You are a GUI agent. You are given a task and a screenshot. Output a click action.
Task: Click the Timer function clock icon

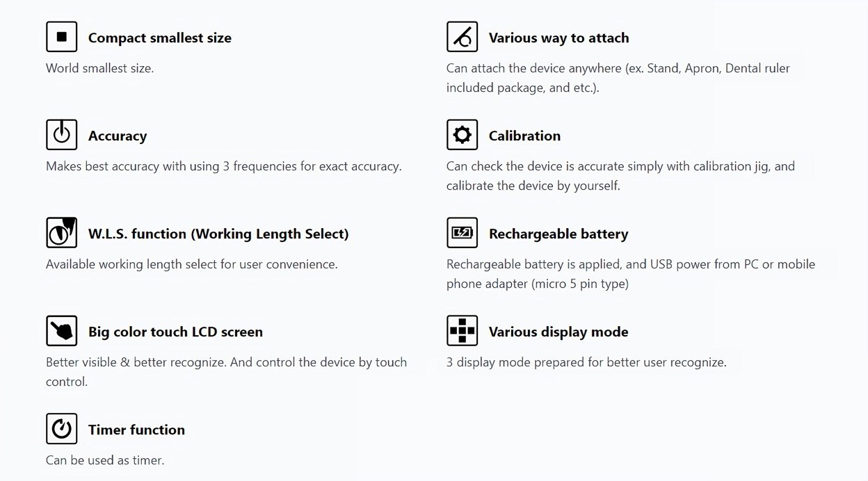click(x=61, y=429)
